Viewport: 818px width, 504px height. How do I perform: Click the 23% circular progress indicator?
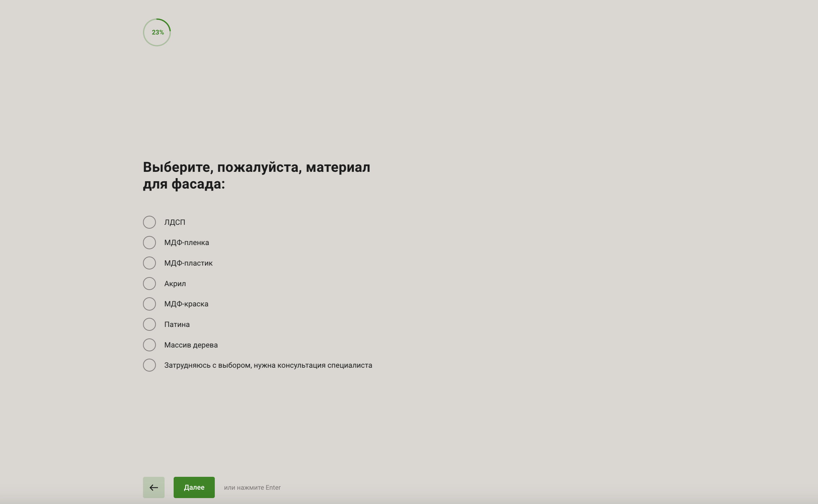coord(157,32)
